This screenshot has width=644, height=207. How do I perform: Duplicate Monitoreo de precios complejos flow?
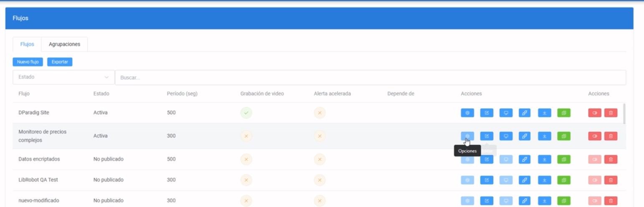(x=564, y=136)
